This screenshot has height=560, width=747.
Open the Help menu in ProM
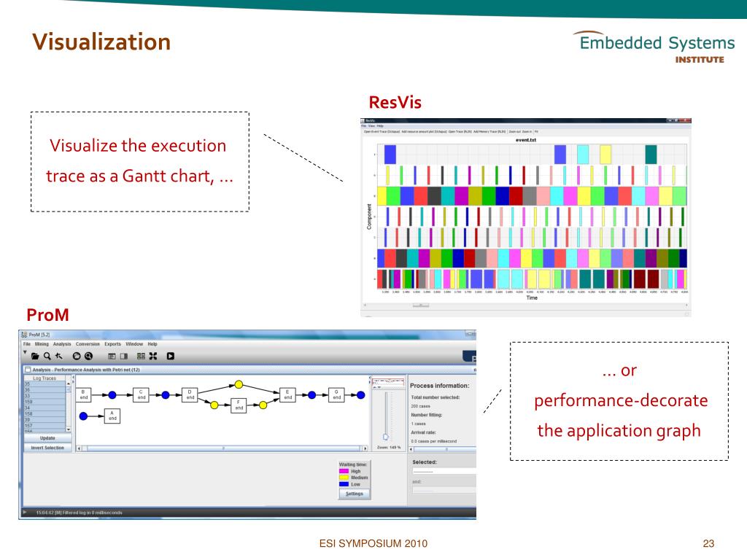pos(152,344)
